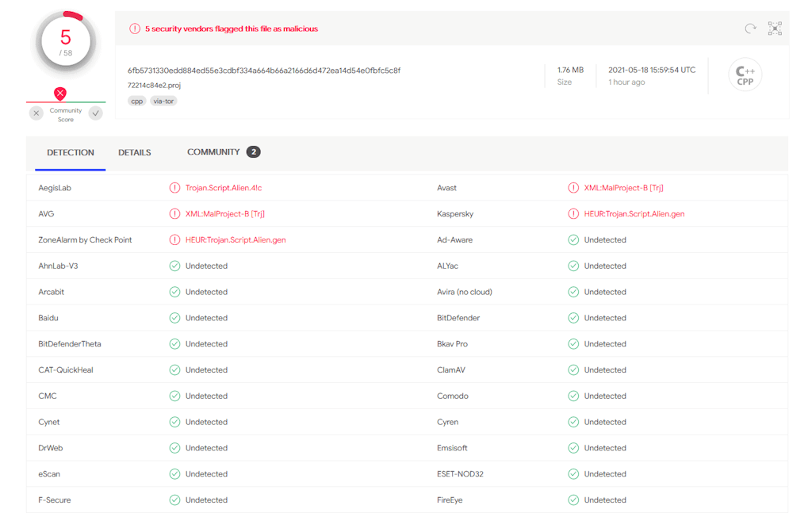The height and width of the screenshot is (513, 812).
Task: Click AegisLab malicious alert icon
Action: (x=174, y=188)
